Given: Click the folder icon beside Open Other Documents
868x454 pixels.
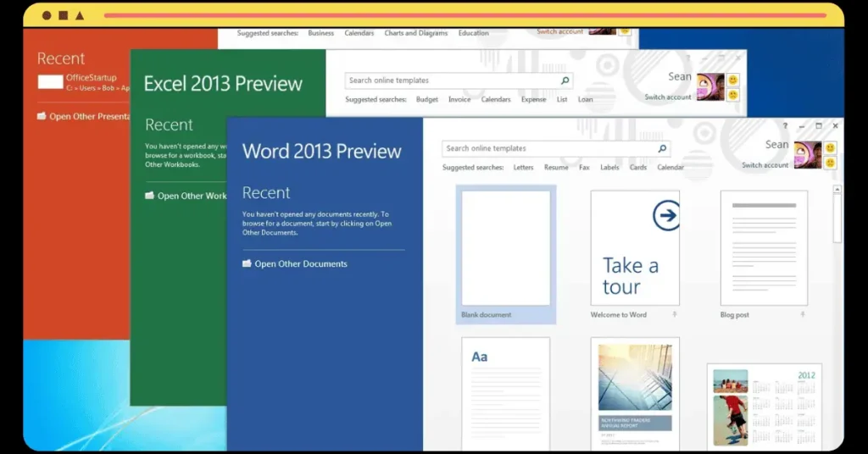Looking at the screenshot, I should (247, 263).
